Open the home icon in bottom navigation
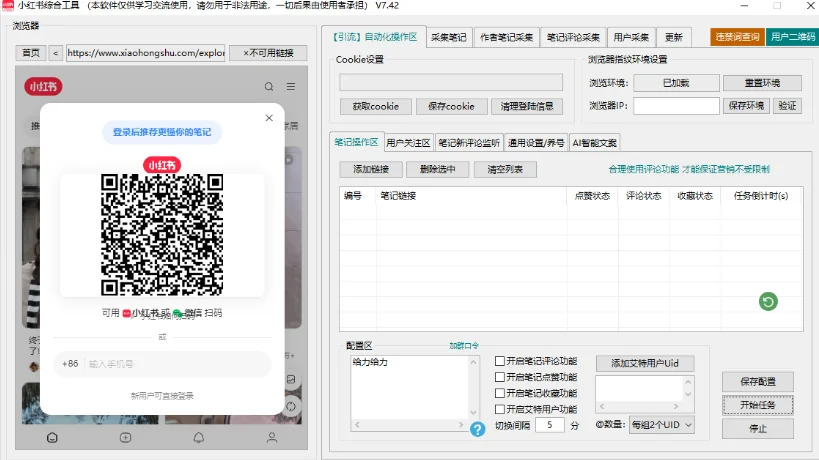Viewport: 819px width, 460px height. 52,438
